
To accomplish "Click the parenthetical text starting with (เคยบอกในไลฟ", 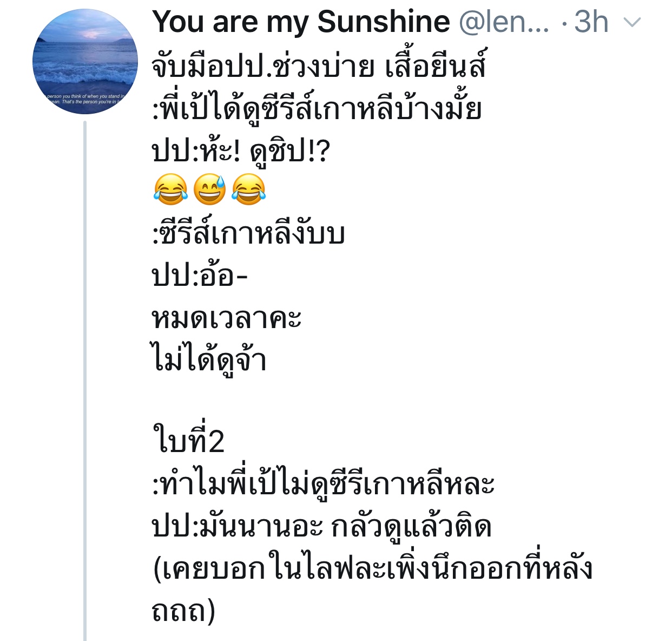I will pos(373,568).
